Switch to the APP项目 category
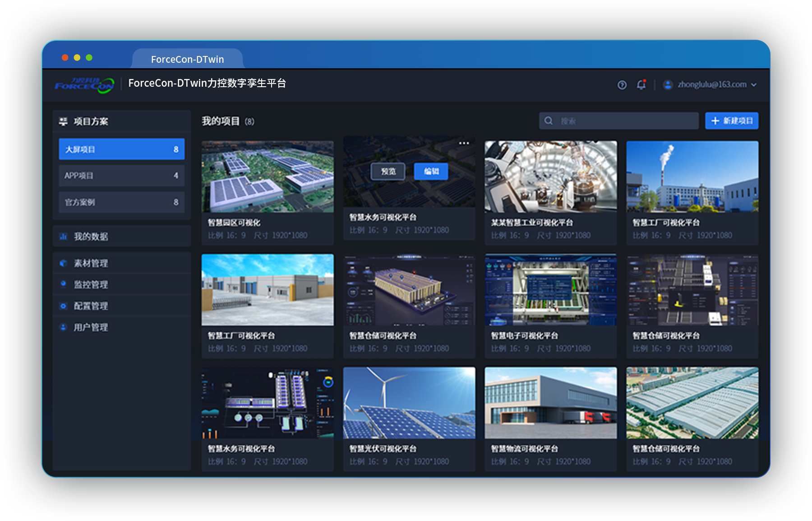812x521 pixels. (121, 176)
